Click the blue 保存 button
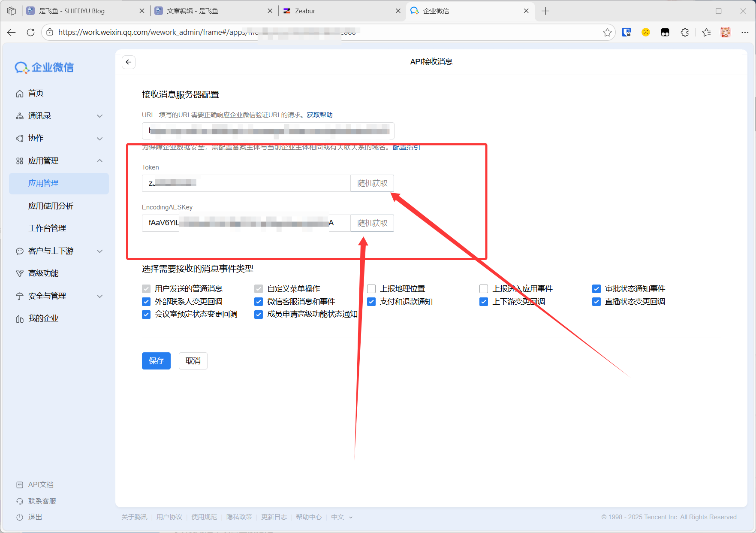 pos(156,361)
